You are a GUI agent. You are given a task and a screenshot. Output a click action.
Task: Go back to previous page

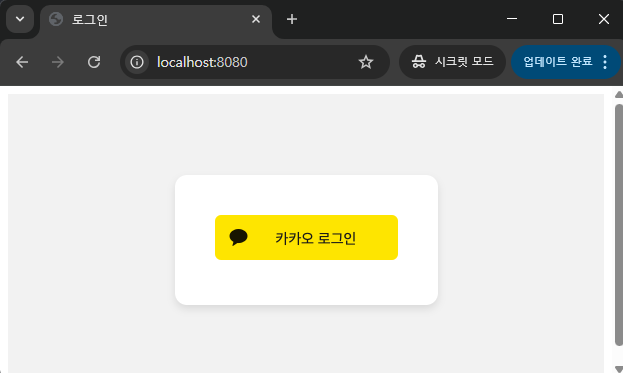tap(22, 62)
